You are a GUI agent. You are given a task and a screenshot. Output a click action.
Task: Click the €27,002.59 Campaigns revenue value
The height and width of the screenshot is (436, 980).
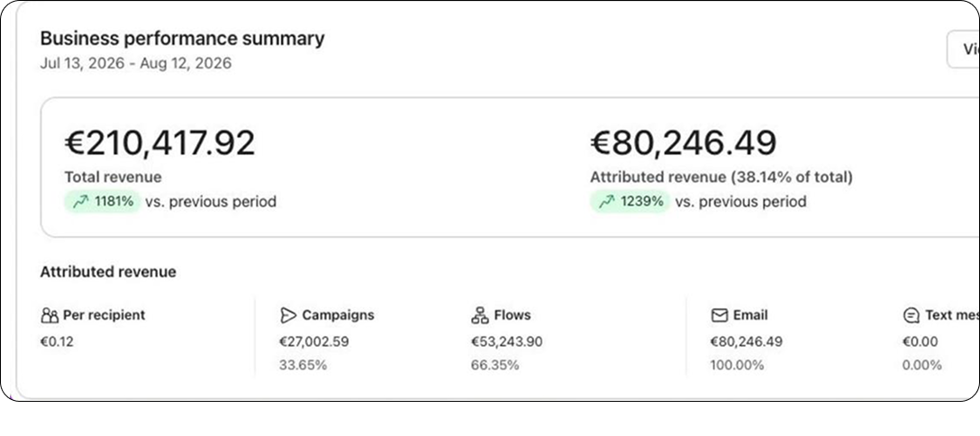click(314, 341)
